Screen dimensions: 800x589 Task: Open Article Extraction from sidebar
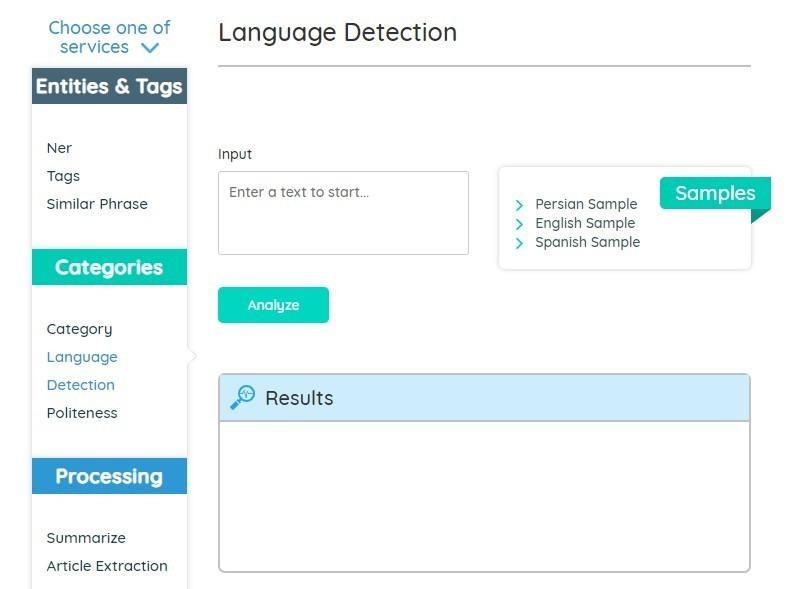point(107,566)
